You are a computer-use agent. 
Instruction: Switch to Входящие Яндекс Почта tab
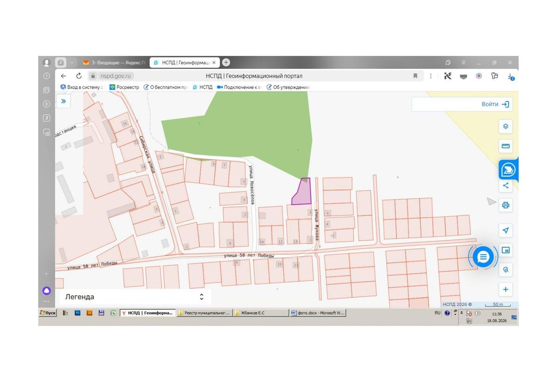tap(115, 62)
